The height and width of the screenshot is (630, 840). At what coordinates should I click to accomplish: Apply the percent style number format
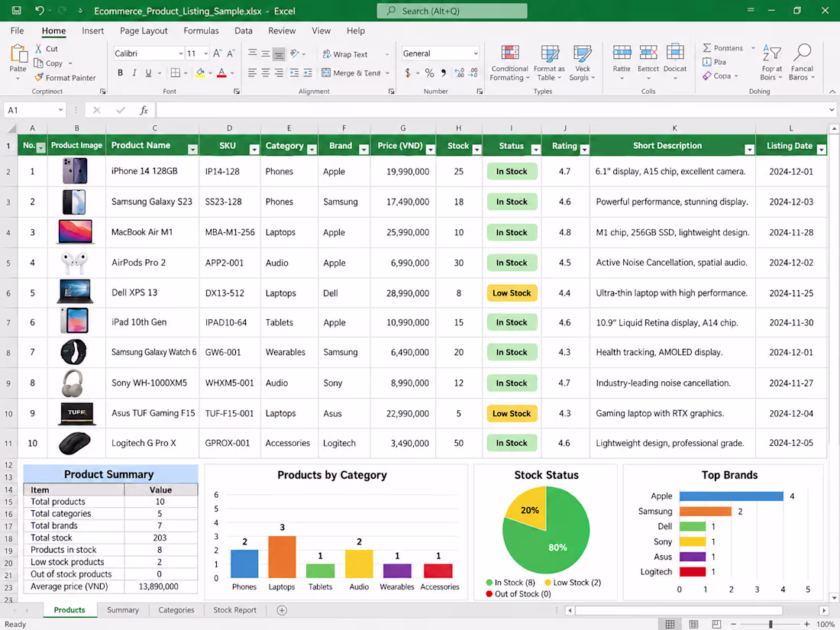click(x=429, y=73)
